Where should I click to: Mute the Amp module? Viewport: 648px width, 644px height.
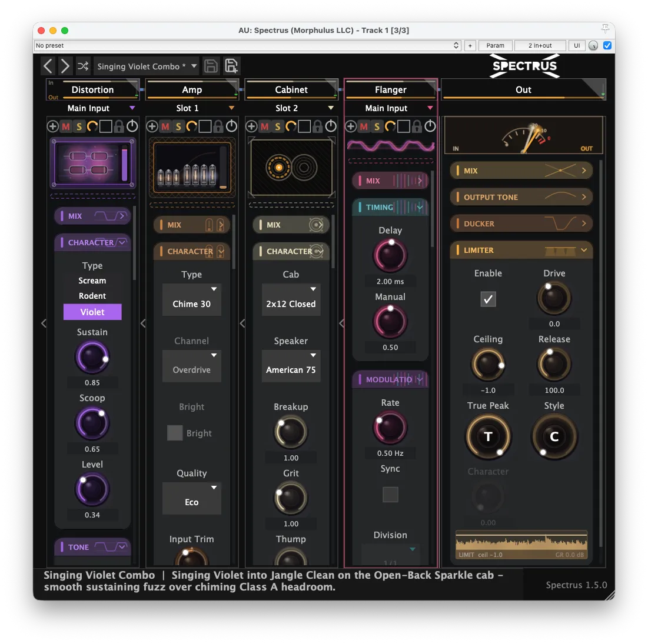(x=165, y=126)
